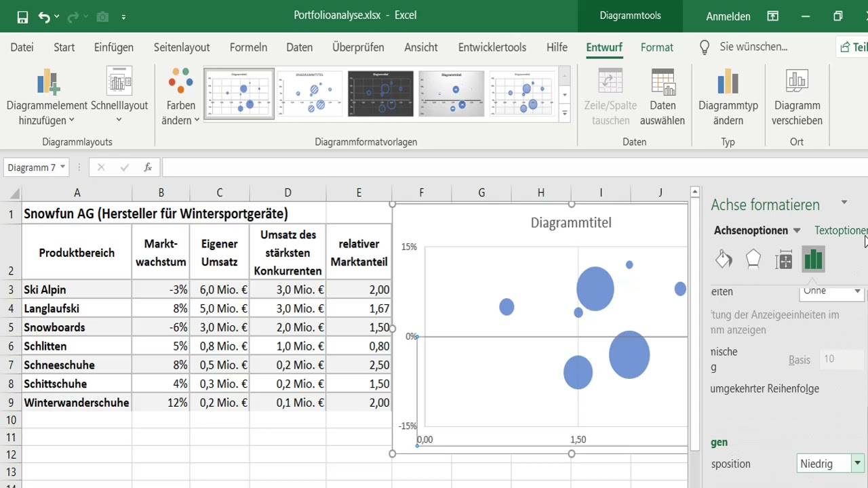Switch to the Format tab
This screenshot has height=488, width=868.
657,47
